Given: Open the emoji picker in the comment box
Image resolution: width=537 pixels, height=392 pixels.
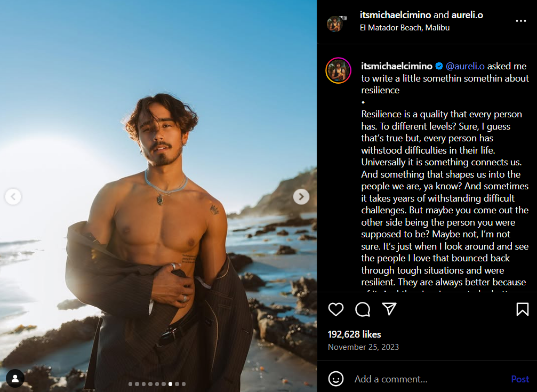Looking at the screenshot, I should click(336, 379).
